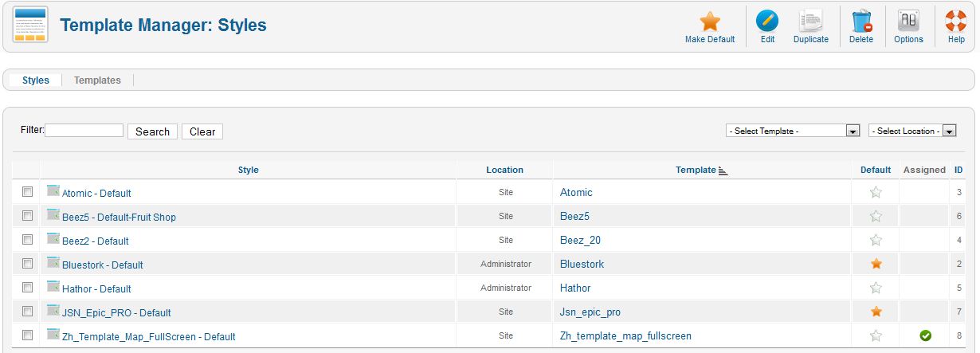The width and height of the screenshot is (980, 353).
Task: Sort by the Template column header
Action: [x=696, y=170]
